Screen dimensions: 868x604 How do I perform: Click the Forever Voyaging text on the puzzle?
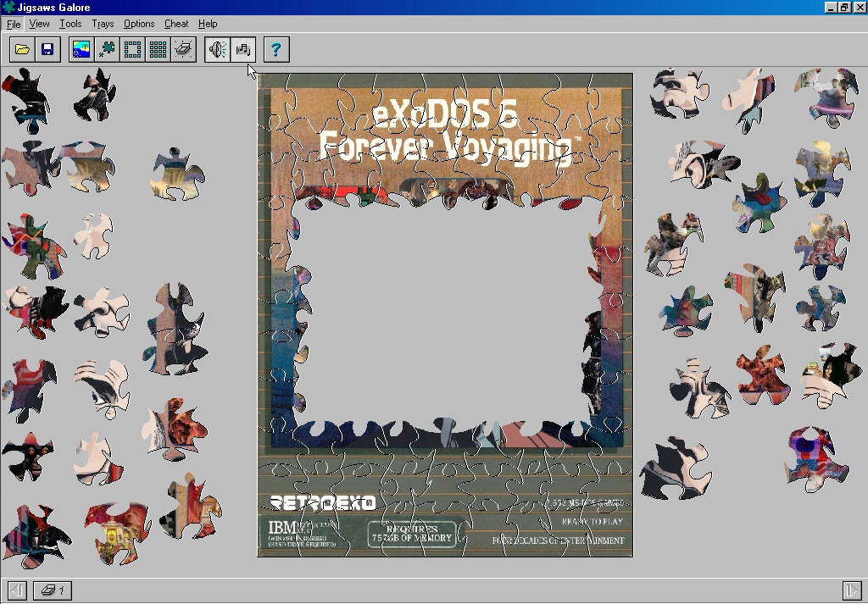[x=446, y=147]
